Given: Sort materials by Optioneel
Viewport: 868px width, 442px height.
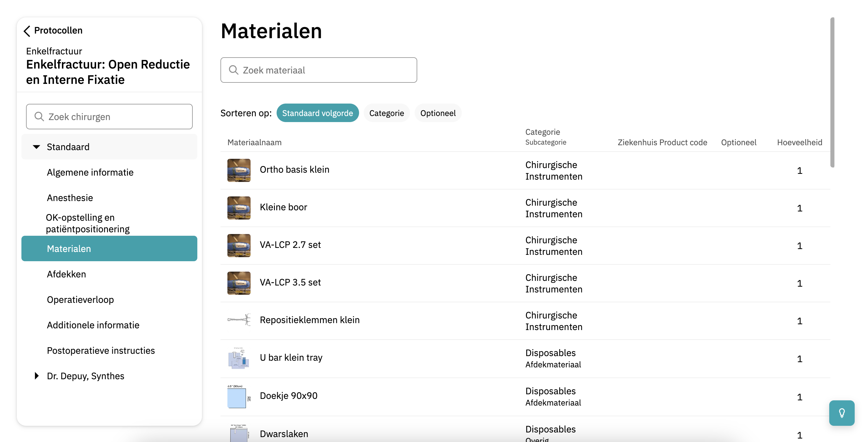Looking at the screenshot, I should point(437,113).
